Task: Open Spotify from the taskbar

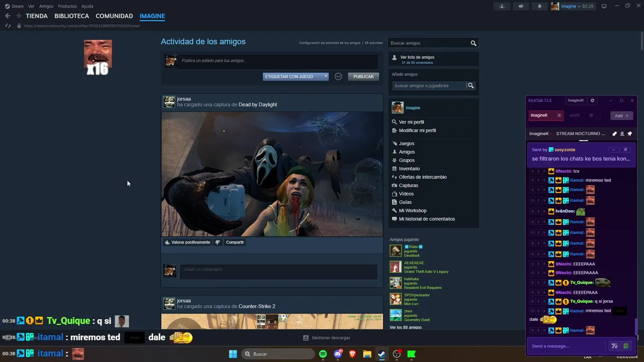Action: (x=323, y=354)
